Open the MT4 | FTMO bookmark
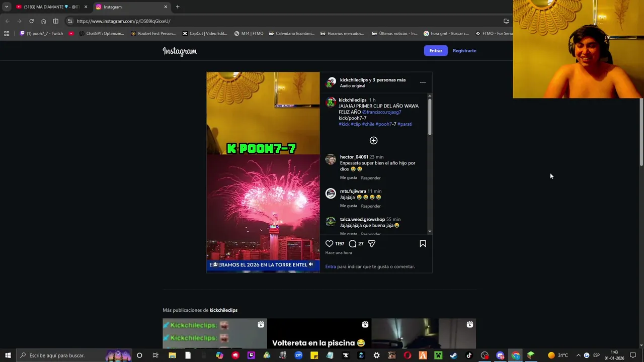644x362 pixels. (249, 34)
